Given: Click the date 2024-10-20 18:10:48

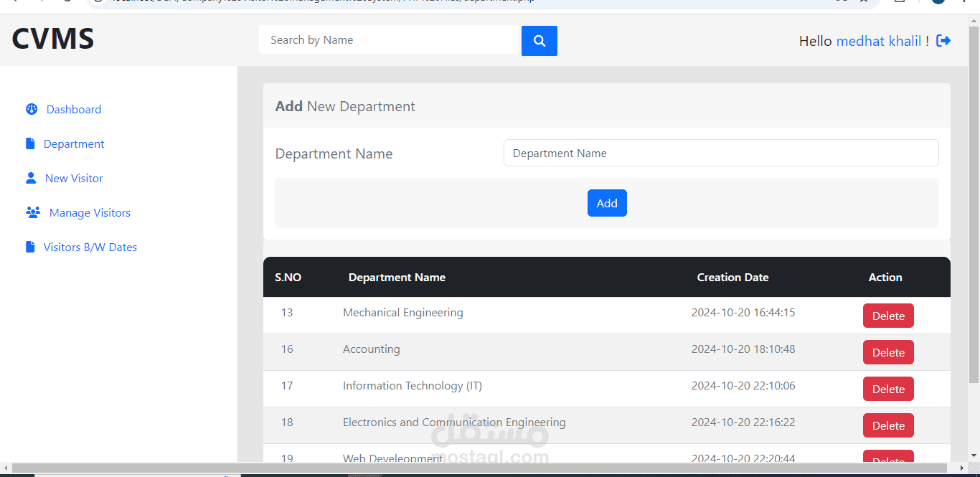Looking at the screenshot, I should click(743, 349).
